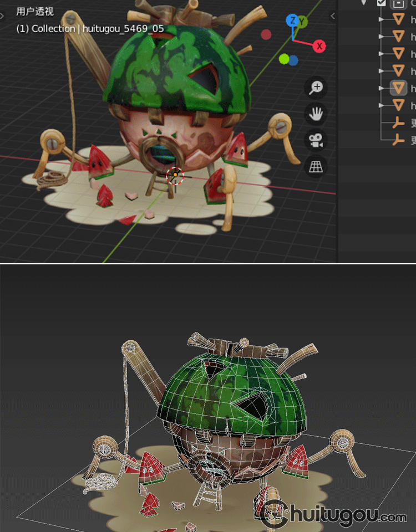416x532 pixels.
Task: Select the highlighted mesh object icon in outliner
Action: [398, 88]
